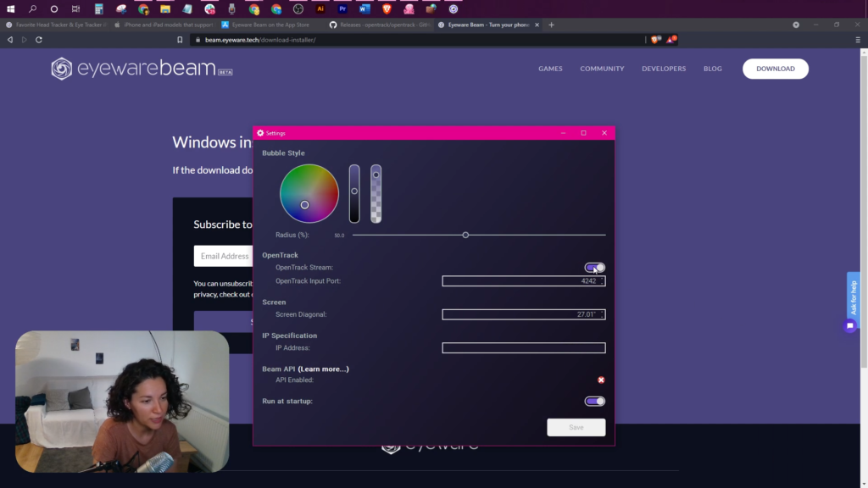Switch to opentrack Releases GitHub tab
This screenshot has height=488, width=868.
(380, 25)
